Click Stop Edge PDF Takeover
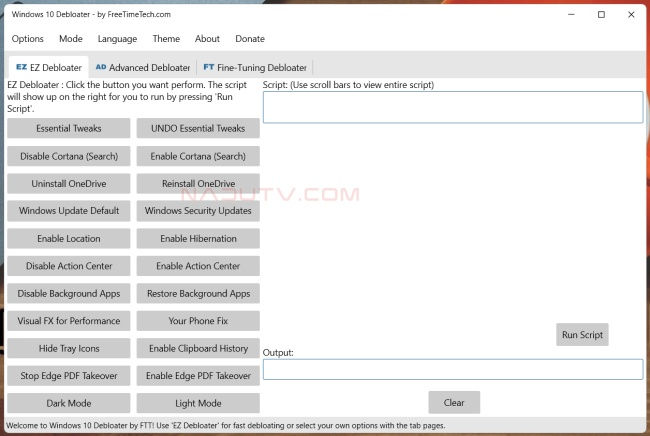650x436 pixels. point(69,376)
